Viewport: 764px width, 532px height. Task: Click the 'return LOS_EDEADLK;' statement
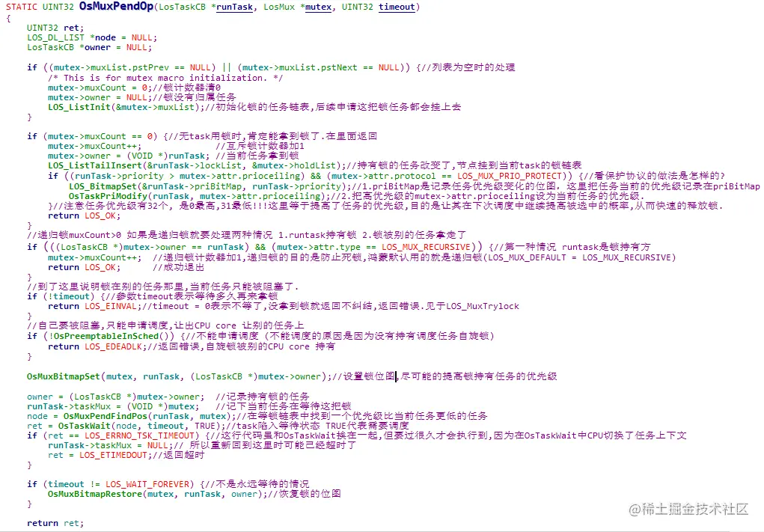pyautogui.click(x=97, y=347)
